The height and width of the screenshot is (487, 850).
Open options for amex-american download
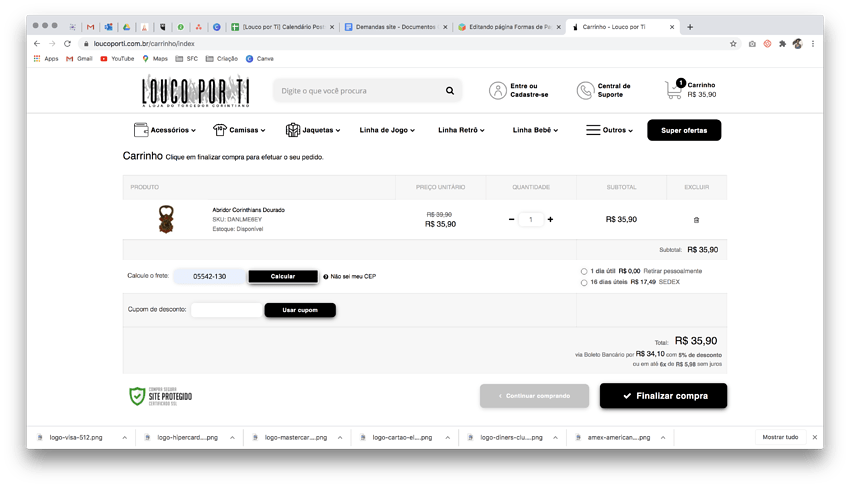click(662, 438)
